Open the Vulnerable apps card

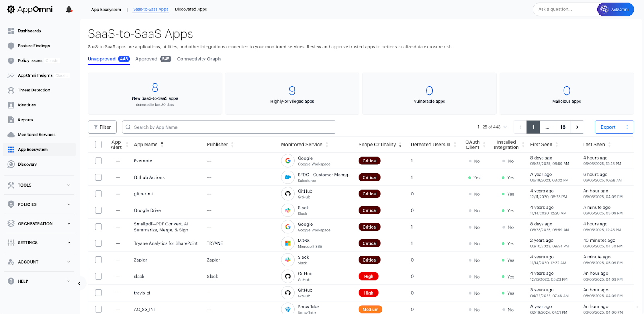(429, 94)
